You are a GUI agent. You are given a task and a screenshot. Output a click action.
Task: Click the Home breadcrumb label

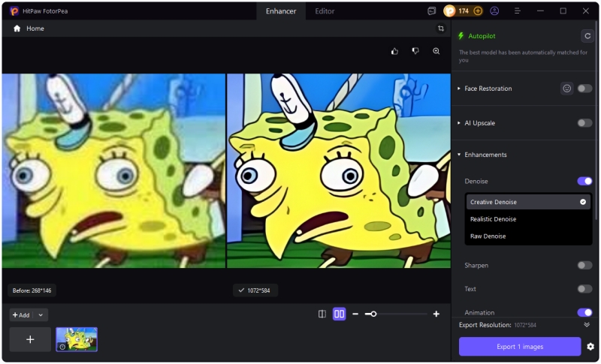pos(35,29)
